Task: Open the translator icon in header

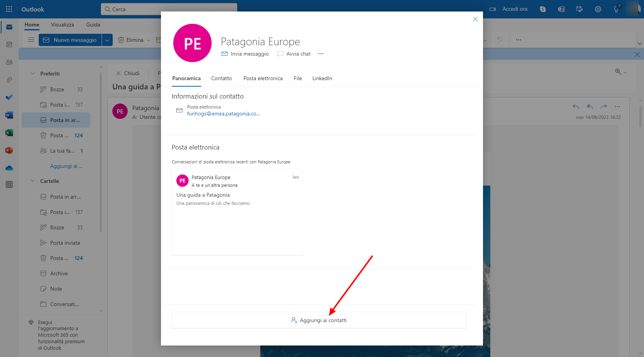Action: [561, 9]
